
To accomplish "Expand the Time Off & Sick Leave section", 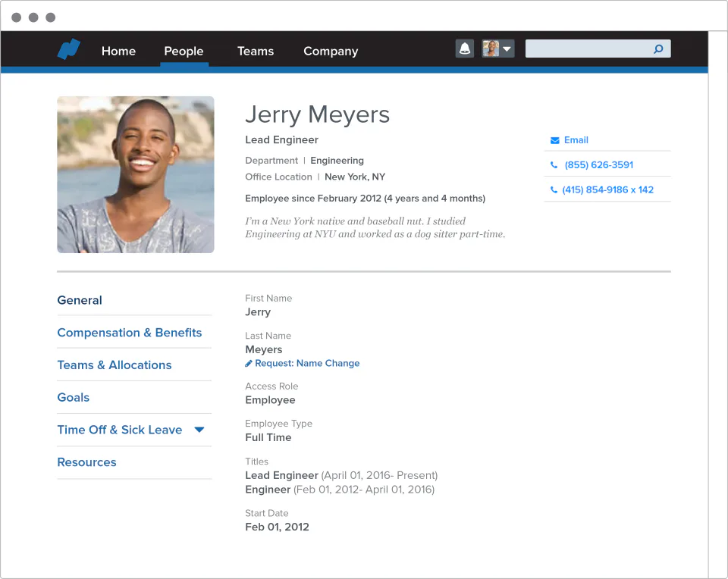I will click(x=199, y=430).
